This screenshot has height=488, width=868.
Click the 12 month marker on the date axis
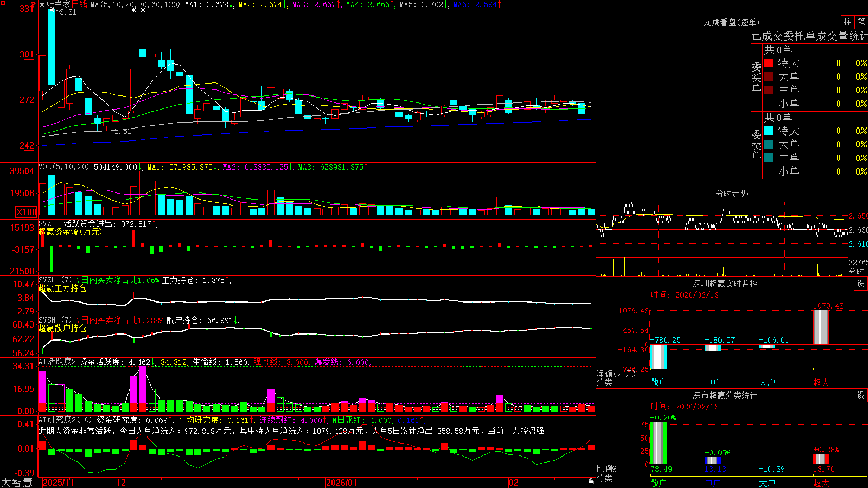tap(122, 483)
